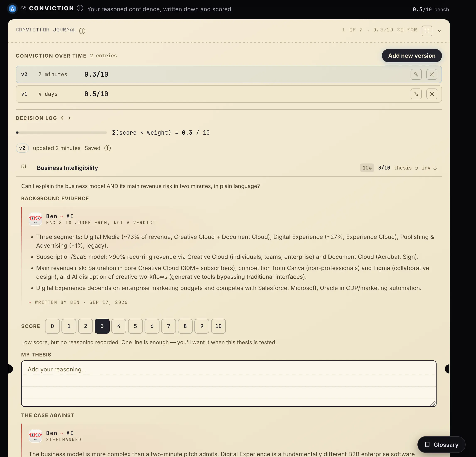Select score 1
Screen dimensions: 476x457
69,326
